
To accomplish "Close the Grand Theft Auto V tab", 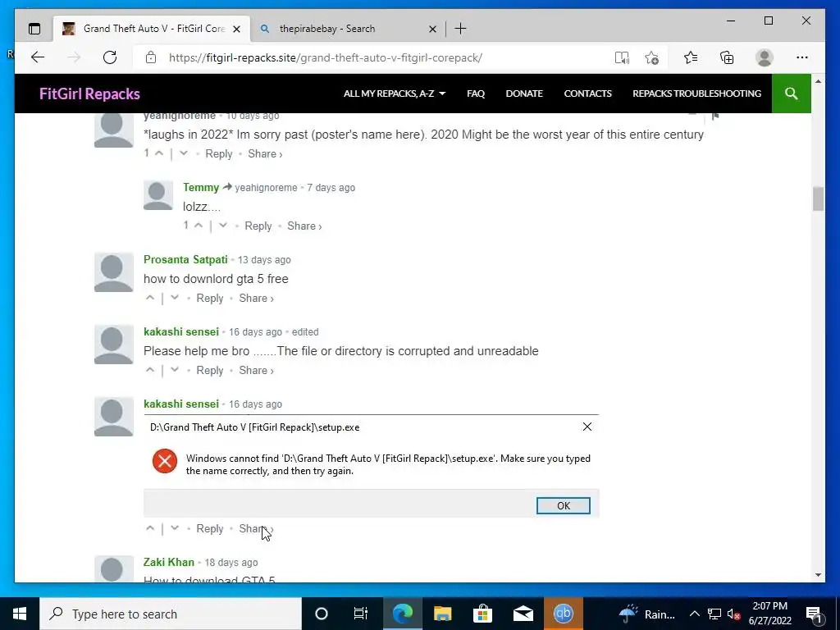I will coord(237,29).
